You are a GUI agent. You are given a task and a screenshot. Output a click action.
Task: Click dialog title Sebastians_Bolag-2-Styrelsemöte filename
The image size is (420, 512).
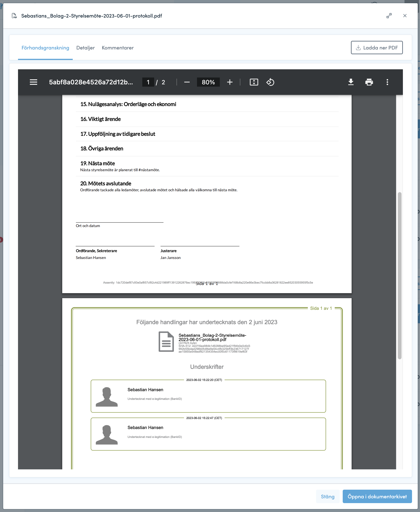(x=92, y=16)
